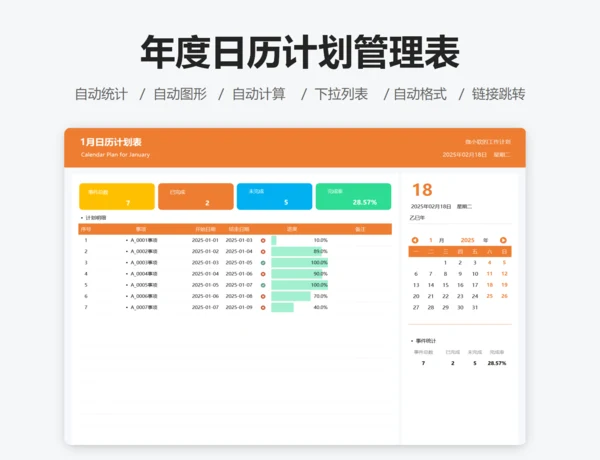600x460 pixels.
Task: Click the 乙巳年 lunar year text
Action: click(x=417, y=218)
